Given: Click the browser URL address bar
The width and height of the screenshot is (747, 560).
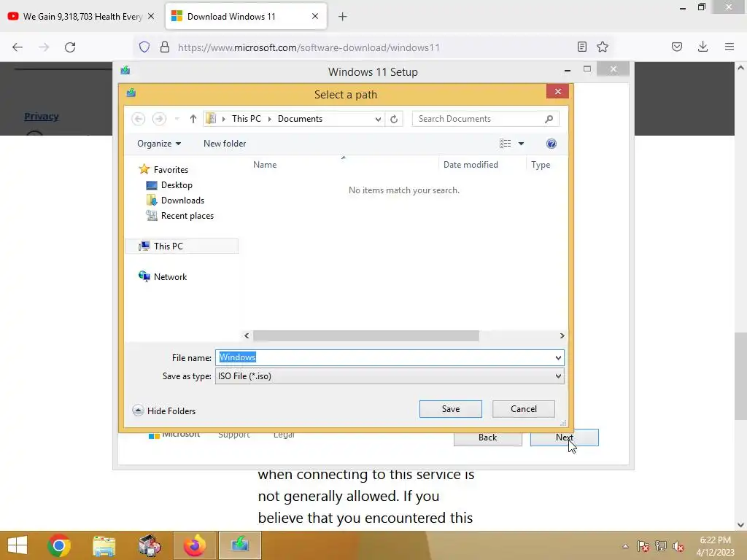Looking at the screenshot, I should tap(371, 47).
